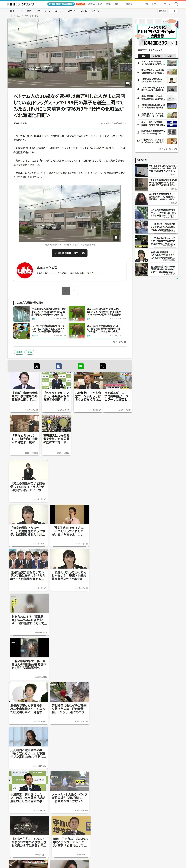Screen dimensions: 186x868
Task: Click この記事の画像(2枚) button
Action: click(70, 253)
